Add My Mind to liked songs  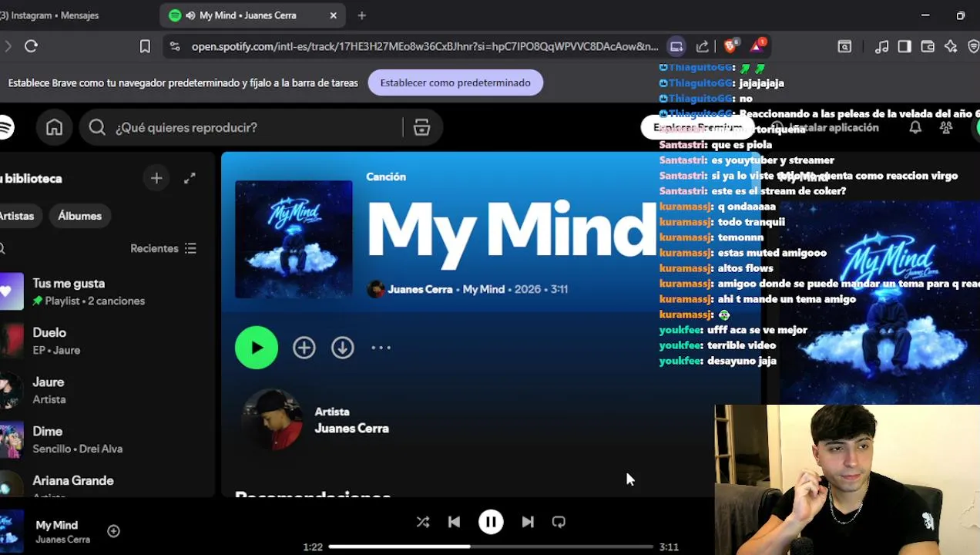click(304, 348)
